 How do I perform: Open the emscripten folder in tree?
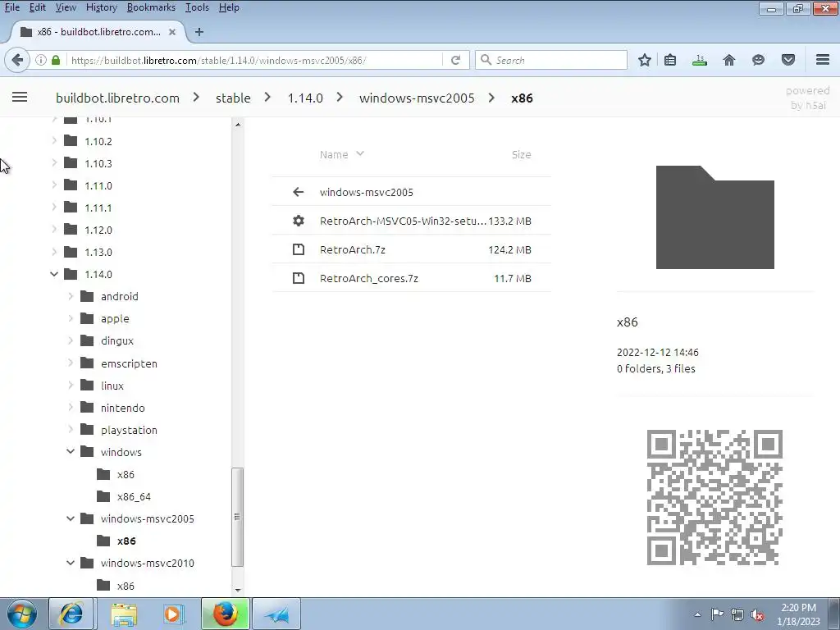tap(129, 363)
